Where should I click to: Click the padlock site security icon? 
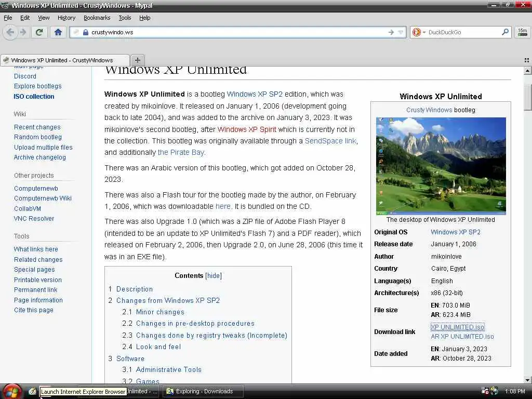point(86,32)
